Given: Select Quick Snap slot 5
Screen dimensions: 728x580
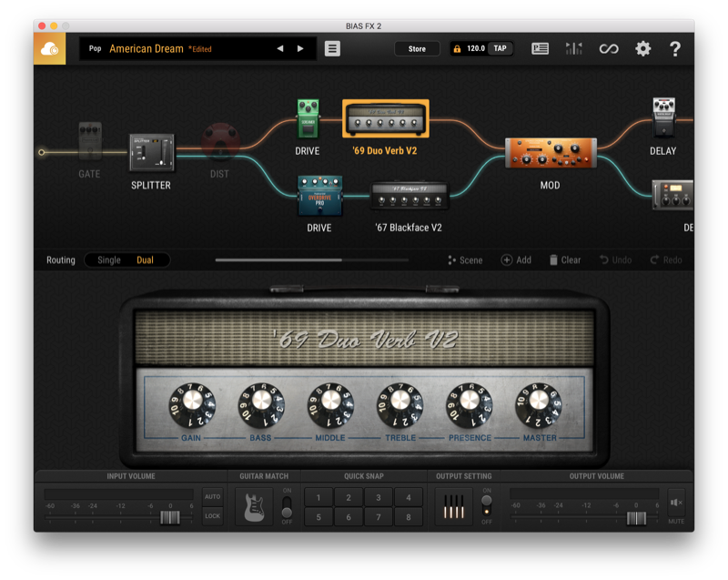Looking at the screenshot, I should point(318,517).
